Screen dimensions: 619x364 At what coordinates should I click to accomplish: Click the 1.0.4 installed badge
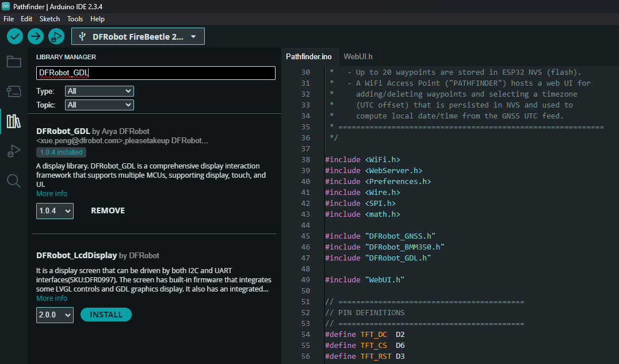[x=61, y=152]
